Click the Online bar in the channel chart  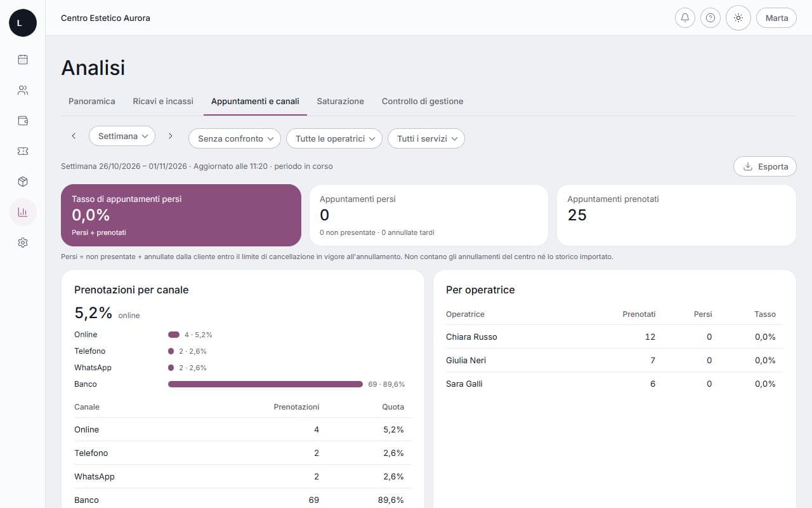coord(174,335)
